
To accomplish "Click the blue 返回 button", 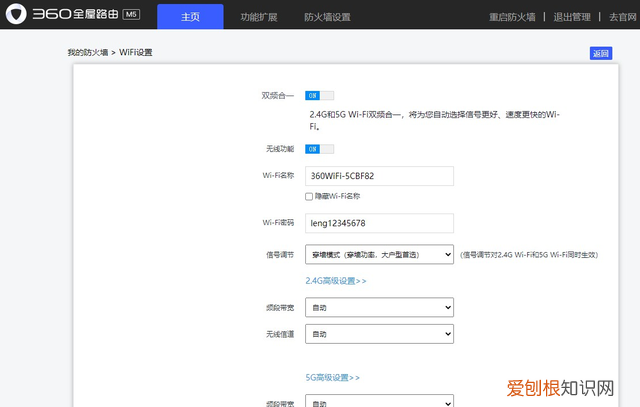I will coord(601,53).
